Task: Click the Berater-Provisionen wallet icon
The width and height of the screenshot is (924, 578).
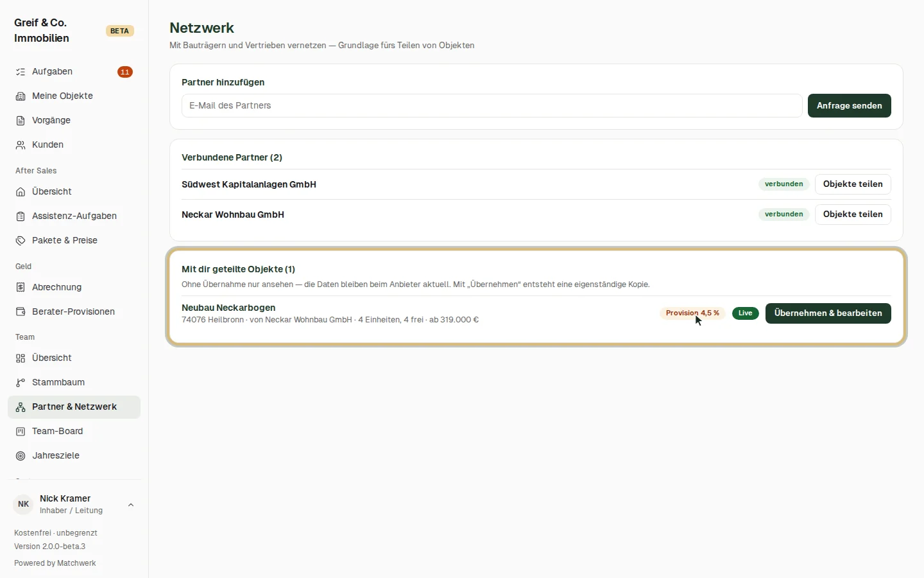Action: [21, 312]
